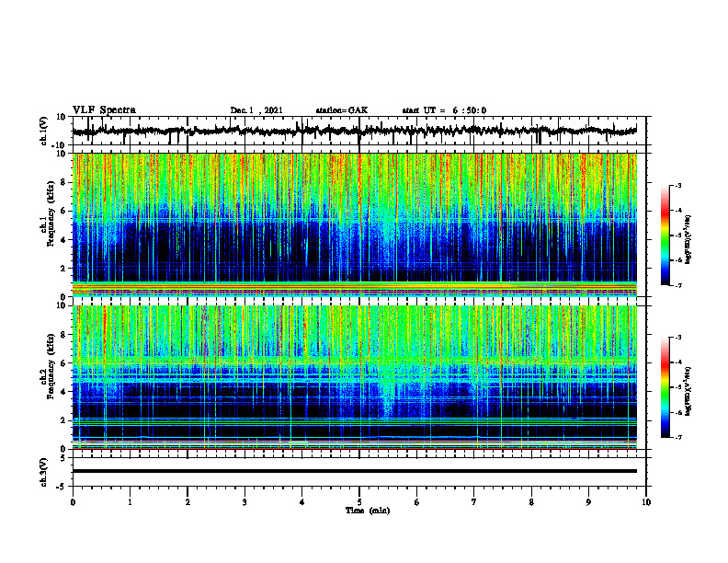Viewport: 728px width, 563px height.
Task: Click the "4" kHz tick on ch.1 spectrogram
Action: pyautogui.click(x=63, y=240)
